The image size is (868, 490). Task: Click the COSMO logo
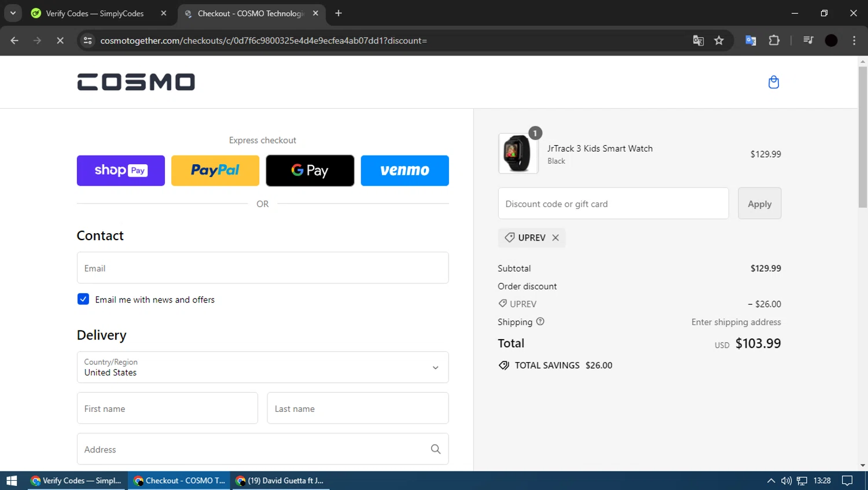(x=136, y=82)
